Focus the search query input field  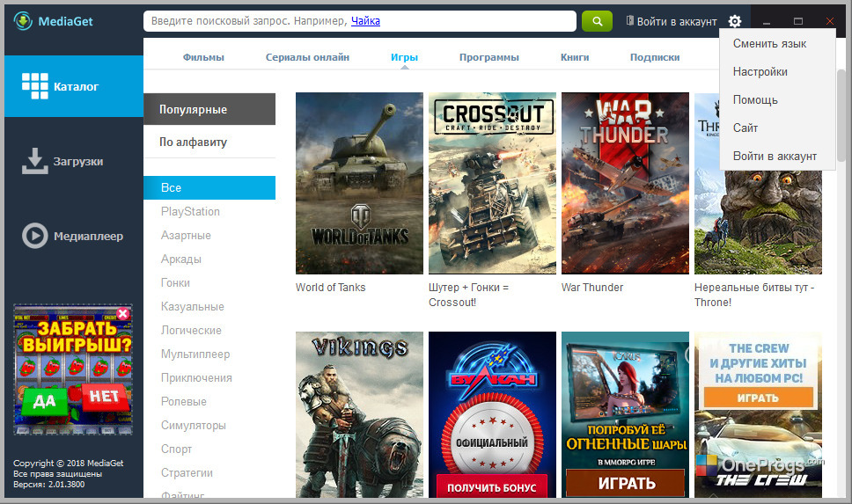[360, 21]
